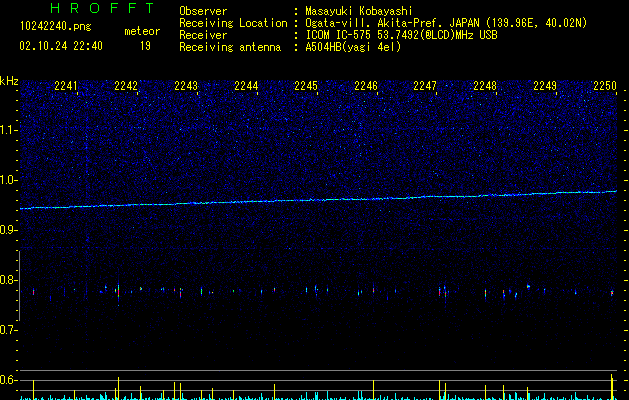Click the kHz axis unit label
629x400 pixels.
pos(9,81)
